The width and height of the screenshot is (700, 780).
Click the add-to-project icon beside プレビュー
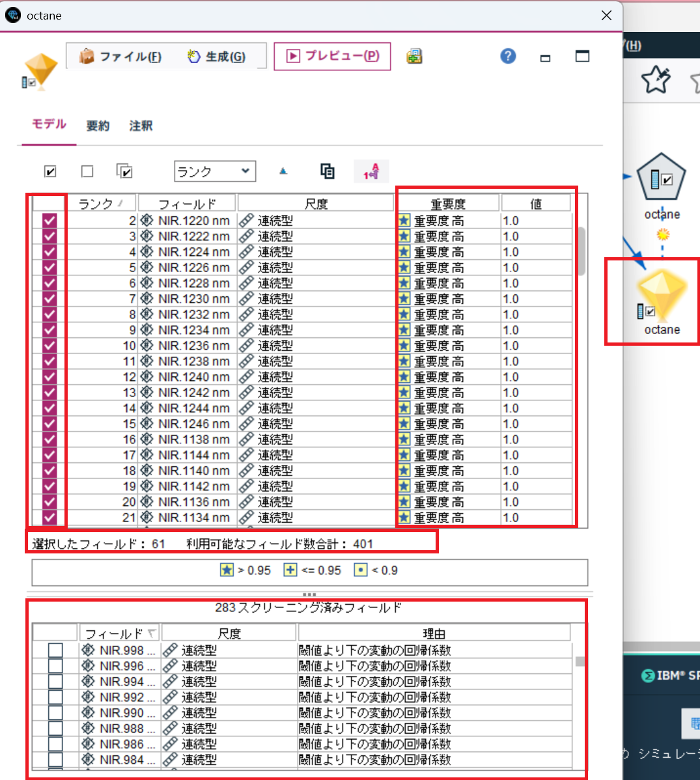pyautogui.click(x=414, y=56)
